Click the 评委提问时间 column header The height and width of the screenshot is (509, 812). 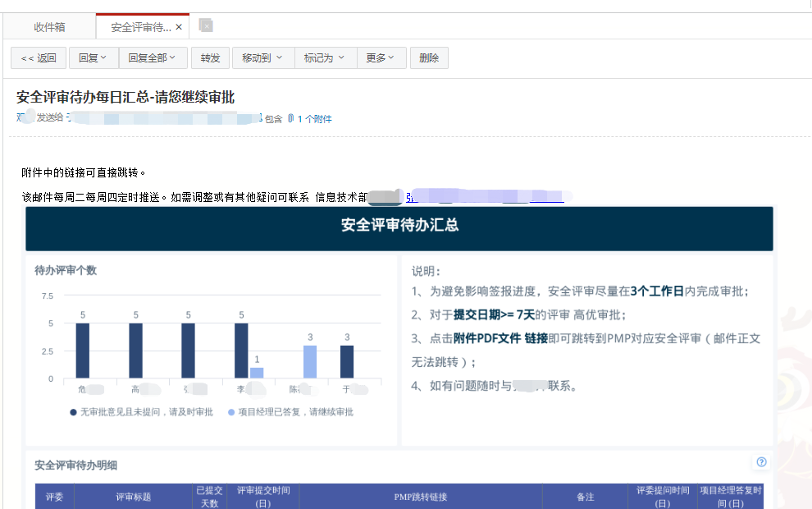(x=663, y=497)
